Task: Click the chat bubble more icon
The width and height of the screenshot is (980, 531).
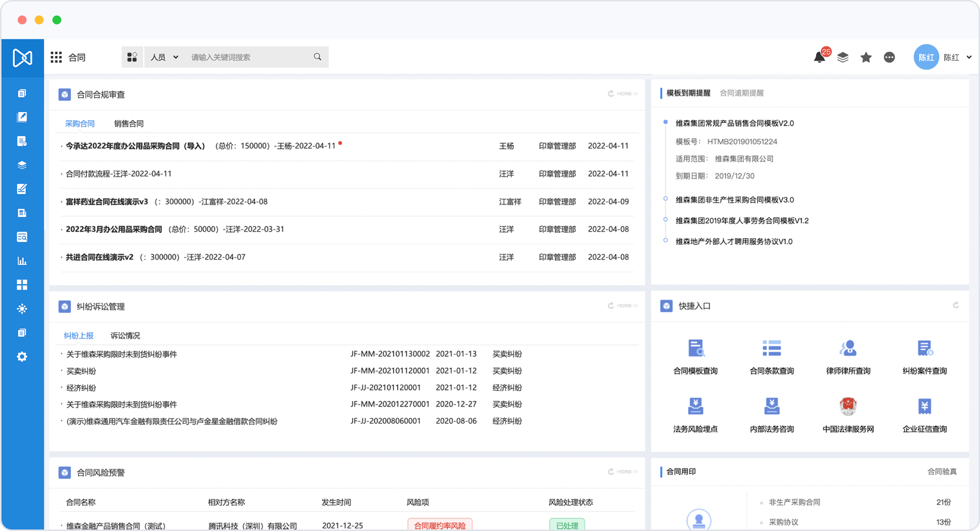Action: click(889, 57)
